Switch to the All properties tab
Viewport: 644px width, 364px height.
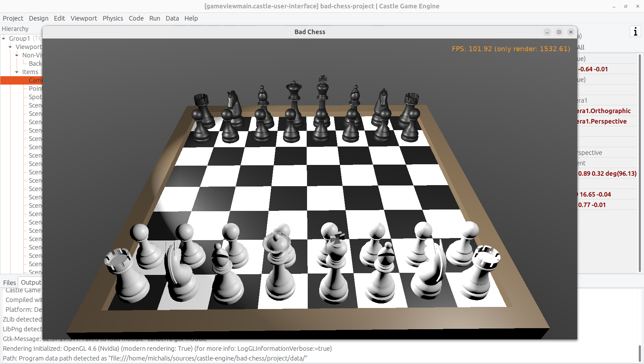coord(581,47)
